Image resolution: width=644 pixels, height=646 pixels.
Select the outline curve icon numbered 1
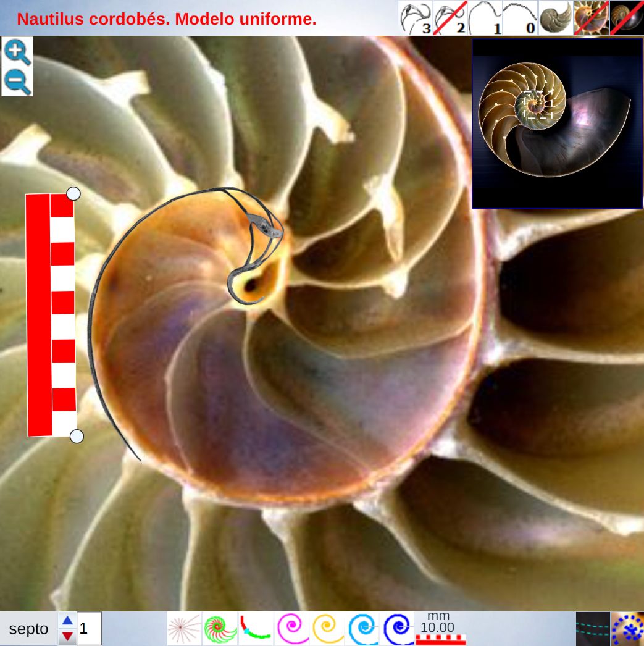pos(485,18)
